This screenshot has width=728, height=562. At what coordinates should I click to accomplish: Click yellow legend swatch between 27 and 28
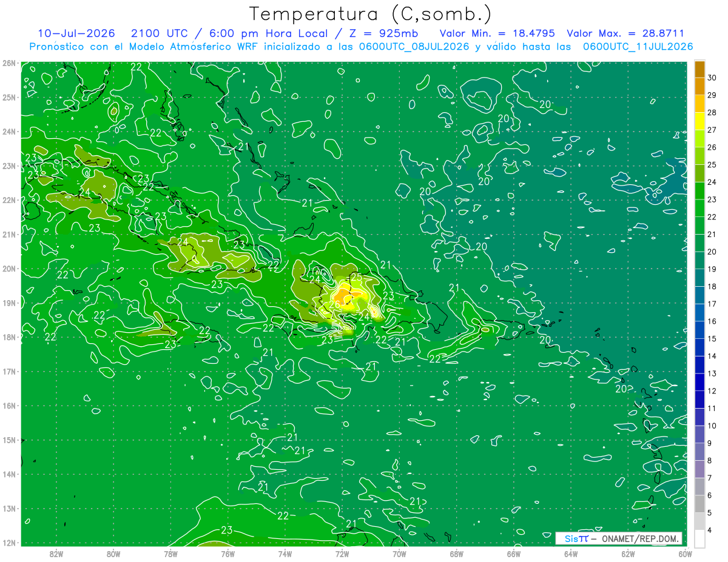coord(699,121)
